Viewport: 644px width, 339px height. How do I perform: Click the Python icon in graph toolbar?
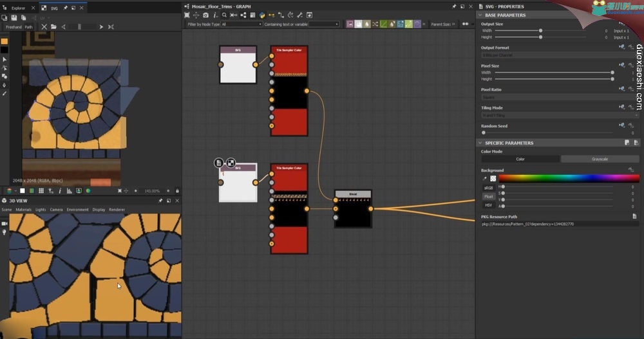(x=262, y=15)
